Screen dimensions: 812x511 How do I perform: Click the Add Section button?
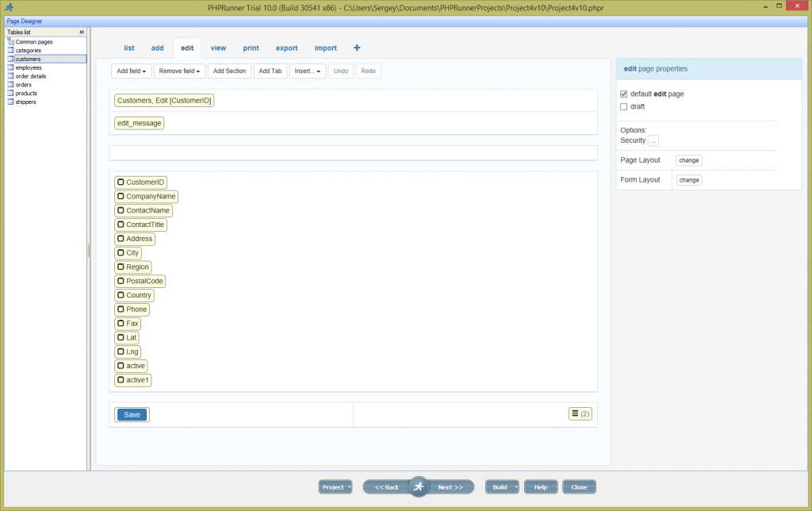229,71
